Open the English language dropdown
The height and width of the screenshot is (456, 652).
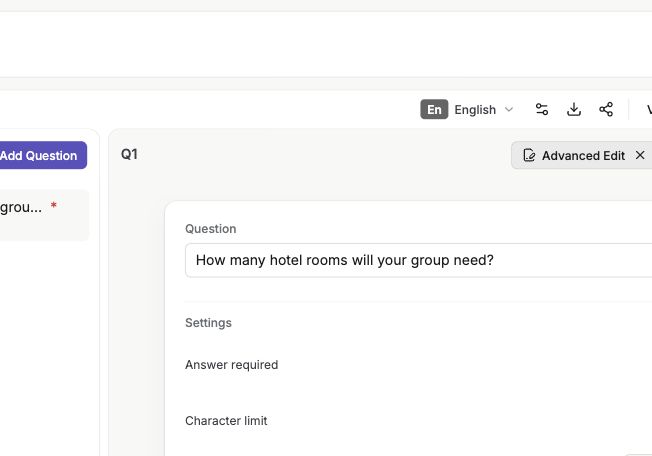(467, 110)
